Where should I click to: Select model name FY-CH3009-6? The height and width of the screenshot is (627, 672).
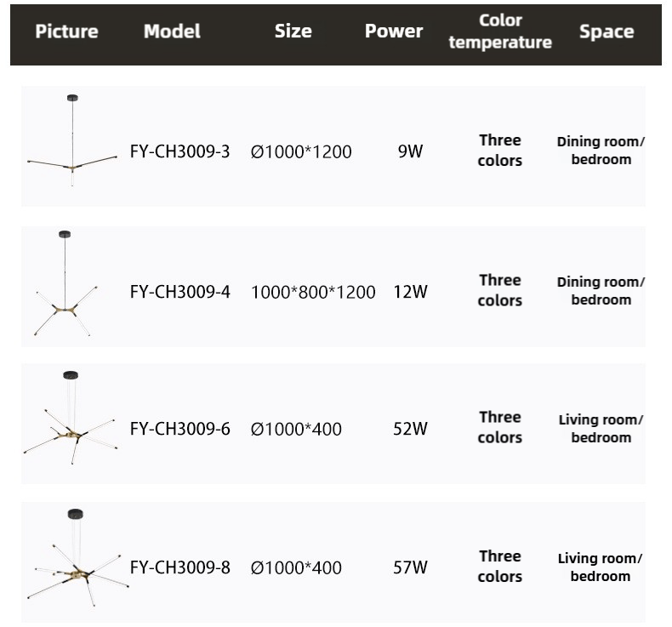(x=179, y=429)
